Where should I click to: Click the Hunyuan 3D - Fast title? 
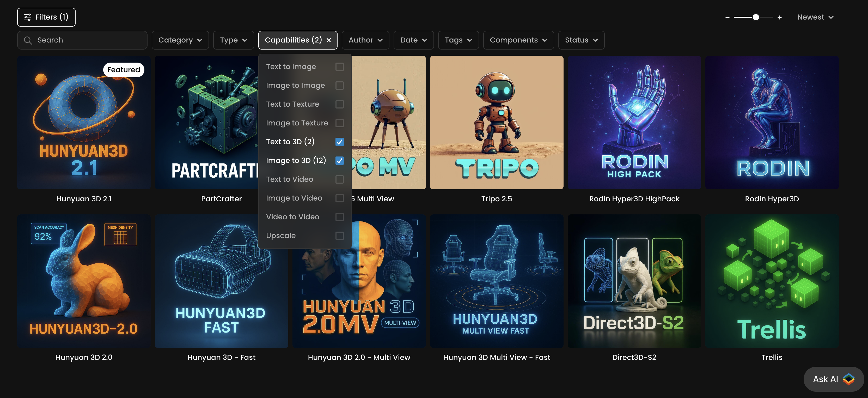click(x=221, y=357)
